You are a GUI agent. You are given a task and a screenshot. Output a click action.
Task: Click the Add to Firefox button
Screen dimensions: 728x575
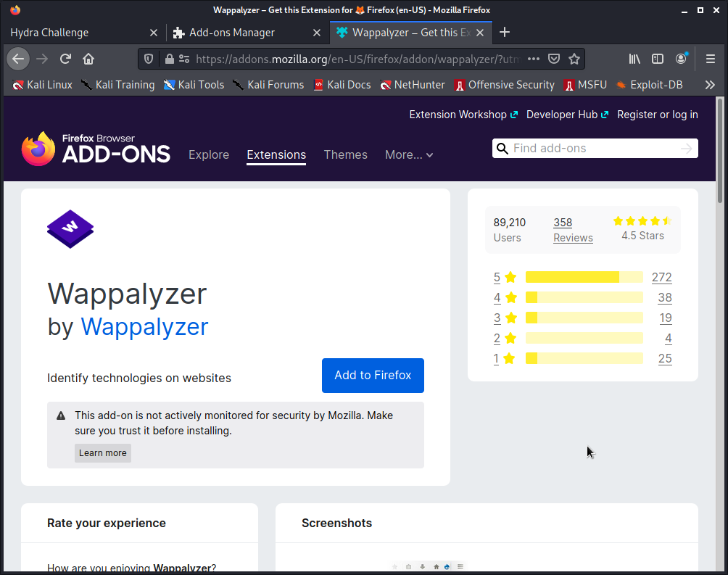[x=373, y=376]
